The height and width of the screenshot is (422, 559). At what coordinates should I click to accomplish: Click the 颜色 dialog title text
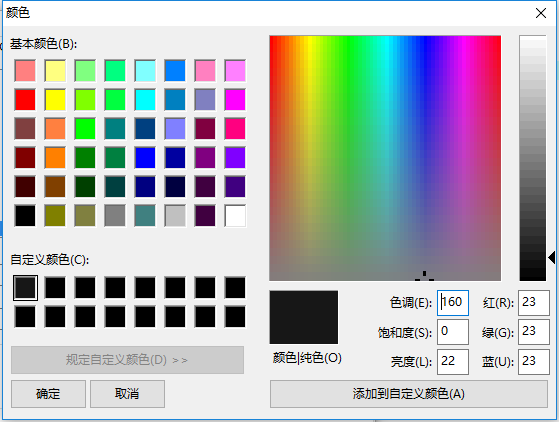[18, 13]
